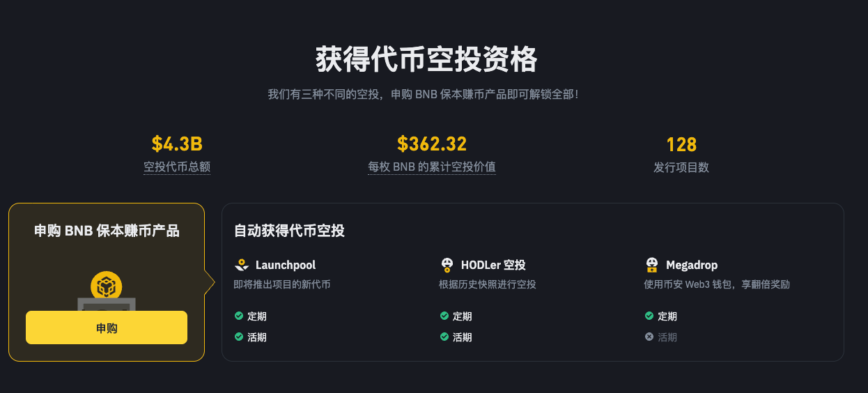Click the $4.3B total value
The width and height of the screenshot is (868, 393).
[x=177, y=144]
